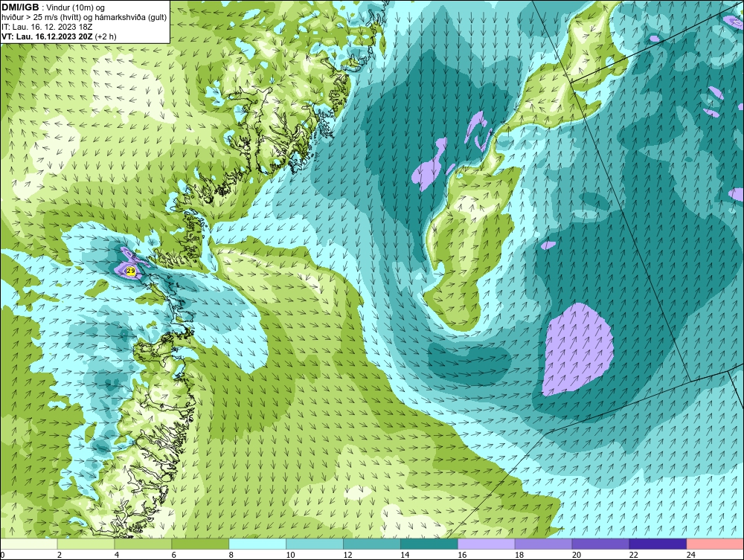This screenshot has height=560, width=744.
Task: Click the legend label '18'
Action: click(519, 555)
